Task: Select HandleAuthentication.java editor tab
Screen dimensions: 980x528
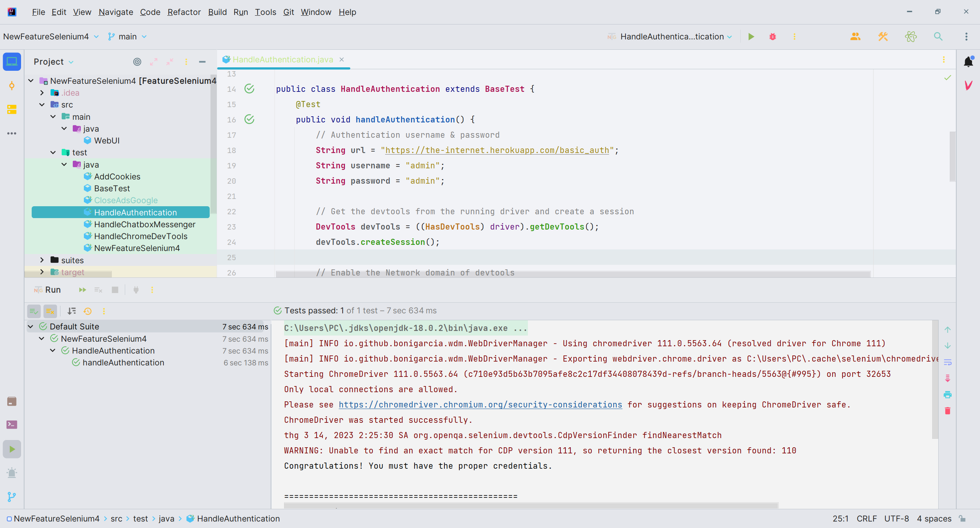Action: pos(283,59)
